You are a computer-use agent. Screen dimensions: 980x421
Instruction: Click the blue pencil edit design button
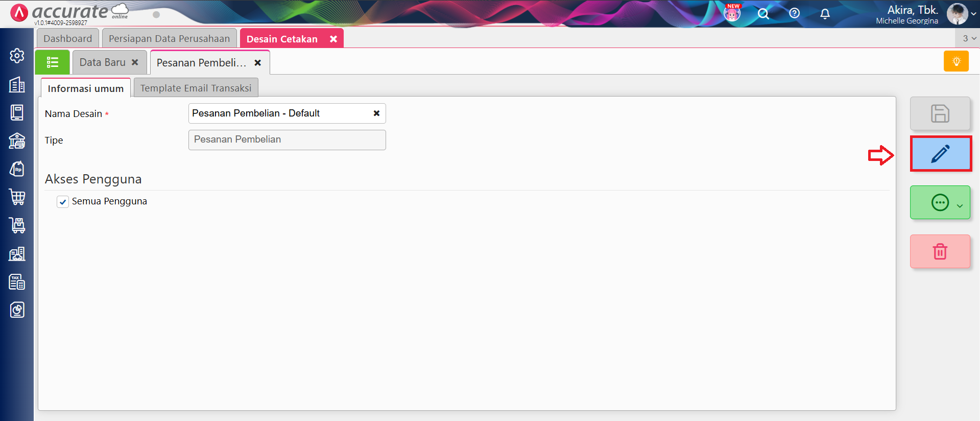[x=940, y=154]
